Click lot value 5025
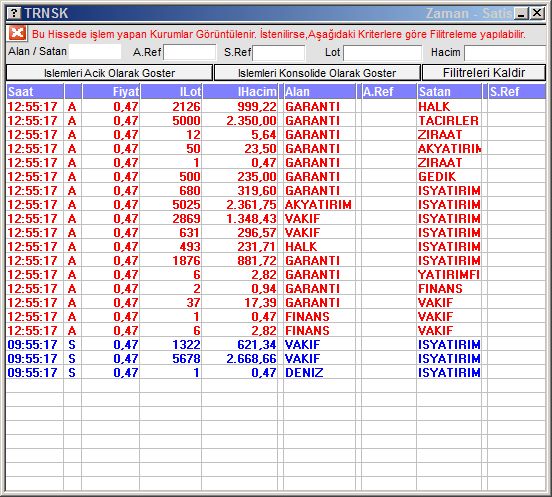Viewport: 552px width, 497px height. click(171, 205)
